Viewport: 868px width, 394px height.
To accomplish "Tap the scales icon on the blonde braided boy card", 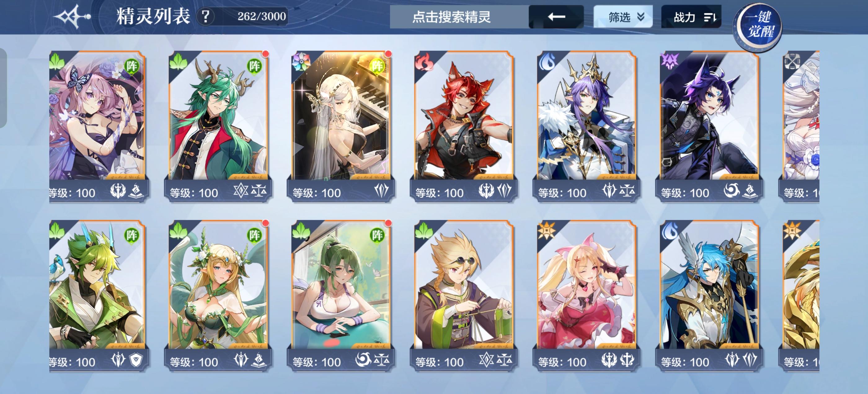I will point(504,360).
